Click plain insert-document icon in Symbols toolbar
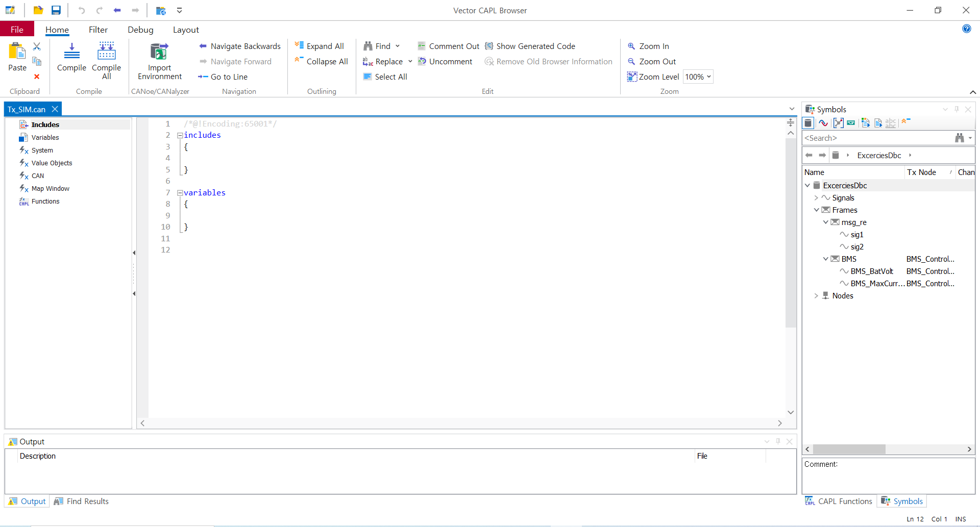 878,123
